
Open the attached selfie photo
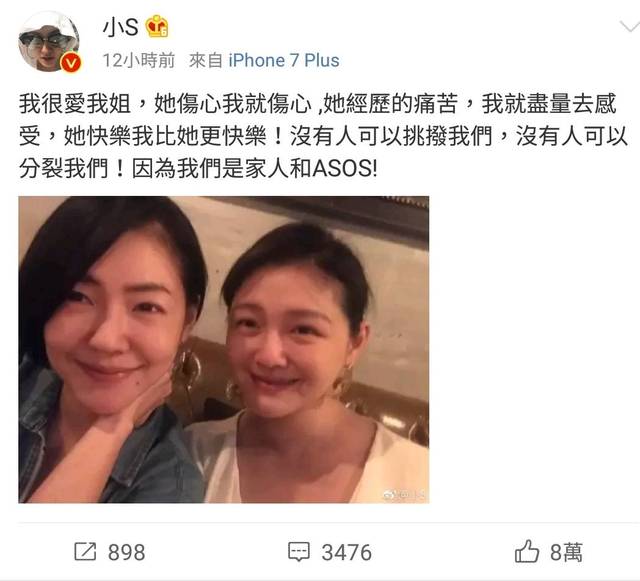pos(224,349)
